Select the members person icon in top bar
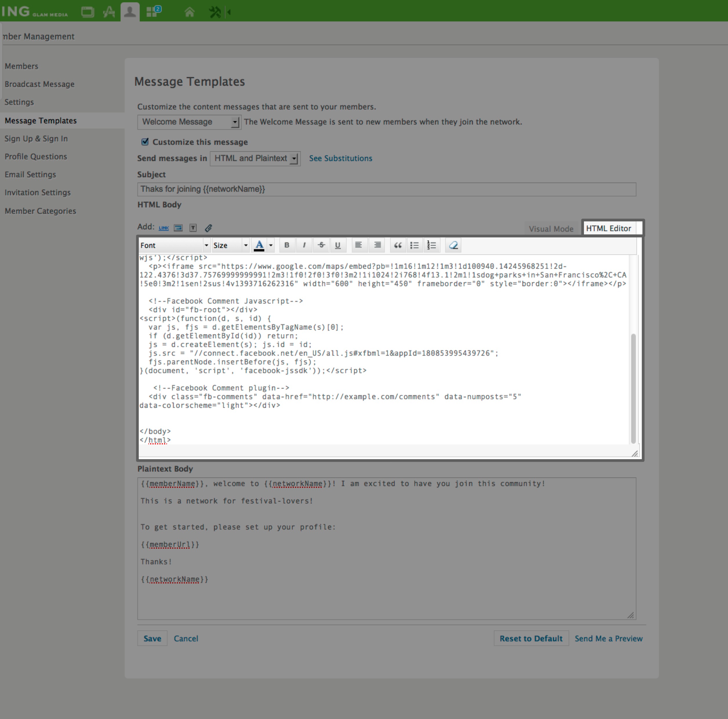Screen dimensions: 728x719 pos(130,12)
